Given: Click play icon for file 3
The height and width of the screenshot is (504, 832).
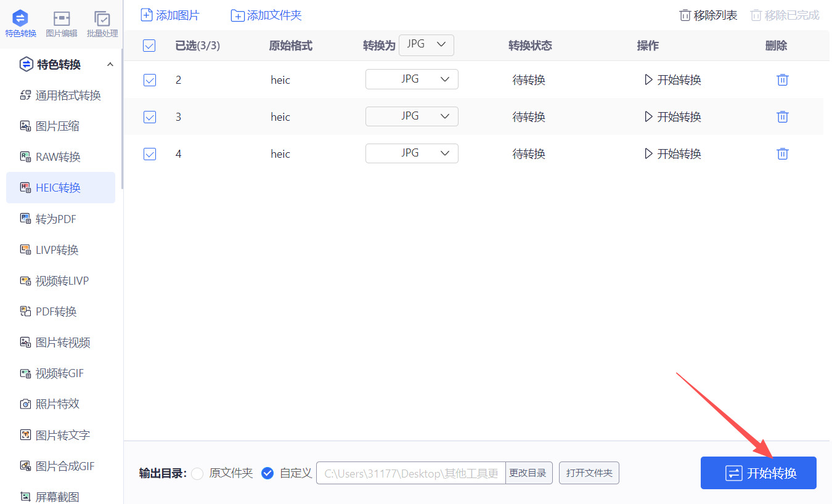Looking at the screenshot, I should coord(648,116).
